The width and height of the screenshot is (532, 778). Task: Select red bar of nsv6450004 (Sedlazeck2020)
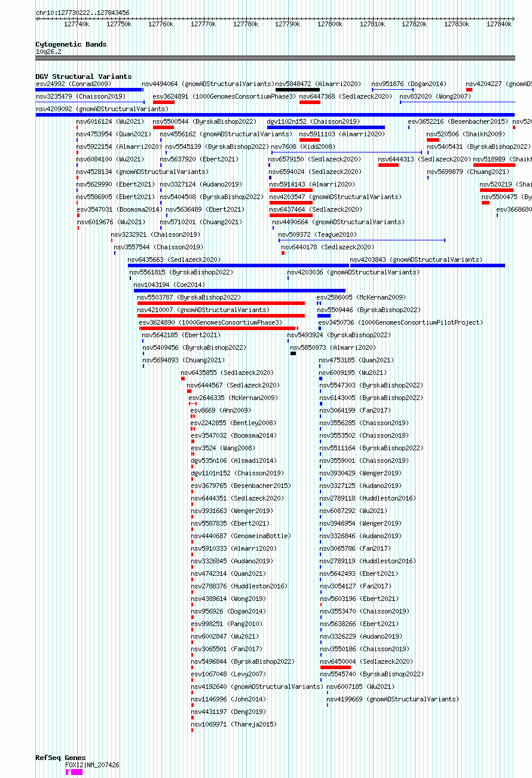click(335, 667)
